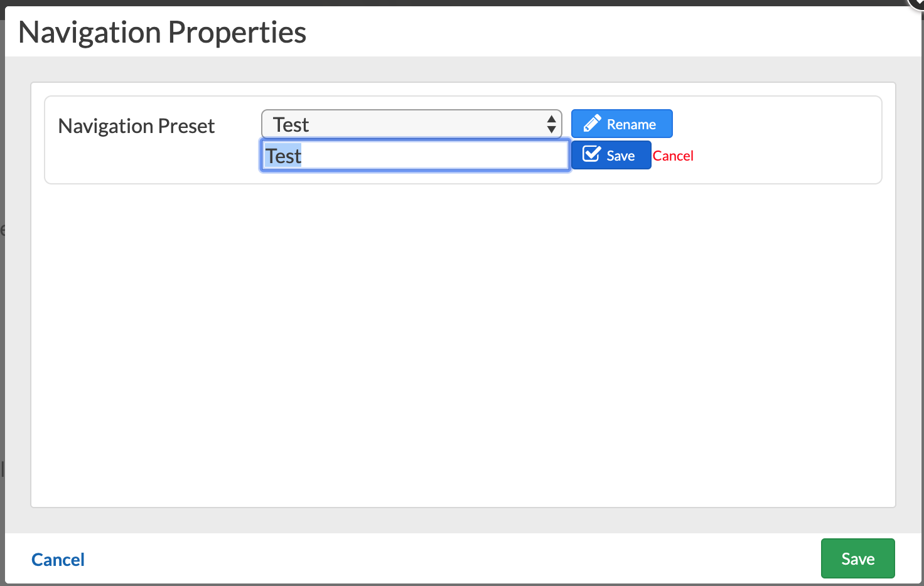Click the up-down arrows of the Navigation Preset select
The image size is (924, 586).
[551, 124]
